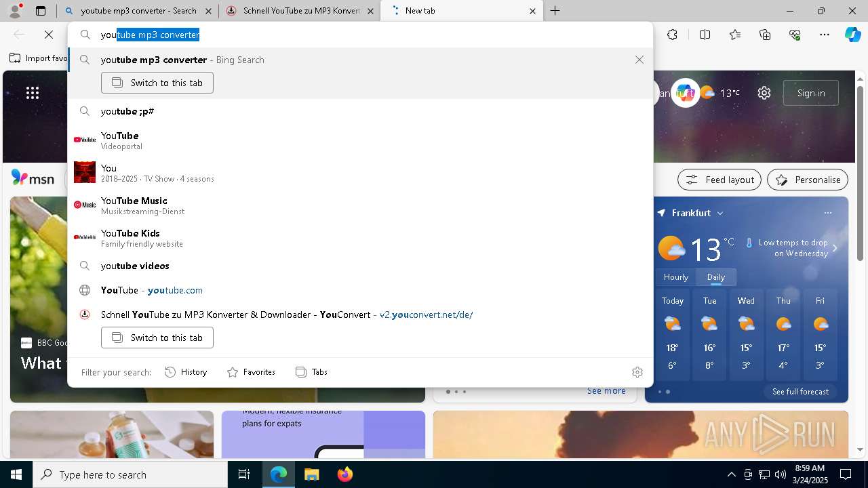Switch to Schnell YouTube zu MP3 Konverter tab
Viewport: 868px width, 488px height.
point(299,11)
